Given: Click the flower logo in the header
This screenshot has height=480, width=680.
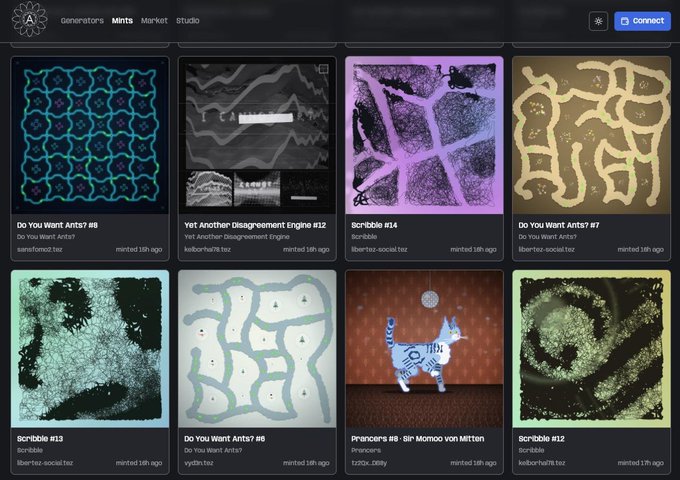Looking at the screenshot, I should click(x=29, y=19).
